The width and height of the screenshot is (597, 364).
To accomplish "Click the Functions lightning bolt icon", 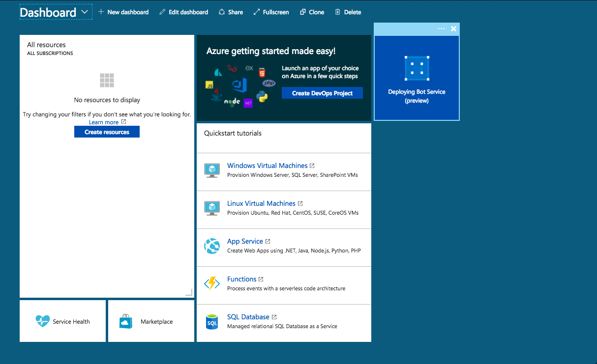I will click(x=212, y=283).
